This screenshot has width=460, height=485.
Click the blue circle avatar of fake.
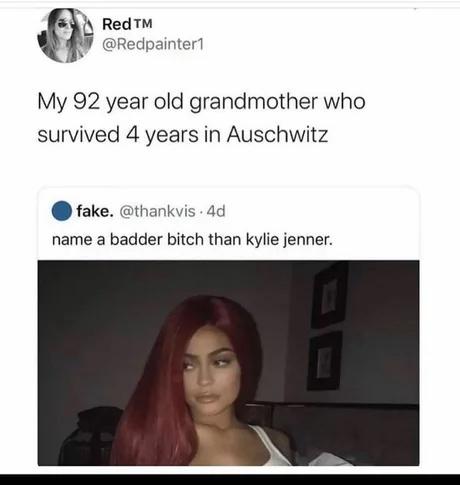tap(62, 211)
